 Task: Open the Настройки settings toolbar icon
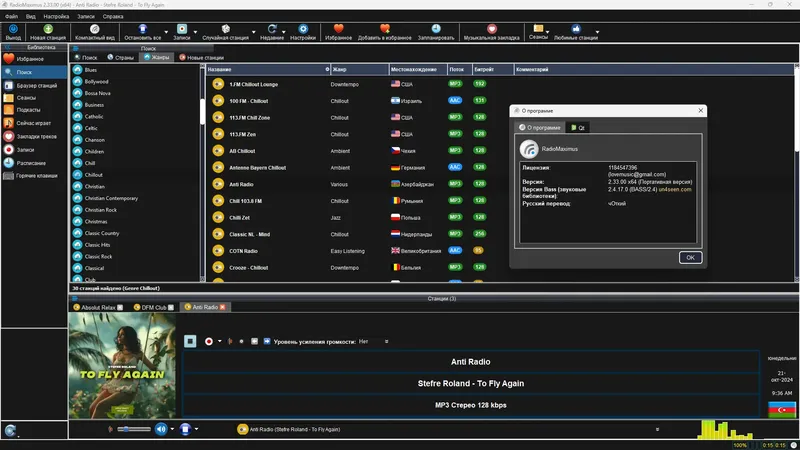pyautogui.click(x=303, y=30)
